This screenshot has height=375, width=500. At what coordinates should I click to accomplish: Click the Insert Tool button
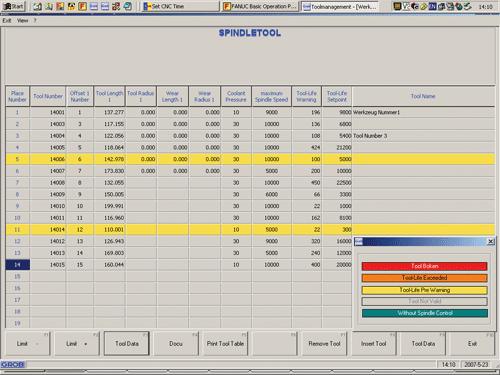[x=373, y=343]
